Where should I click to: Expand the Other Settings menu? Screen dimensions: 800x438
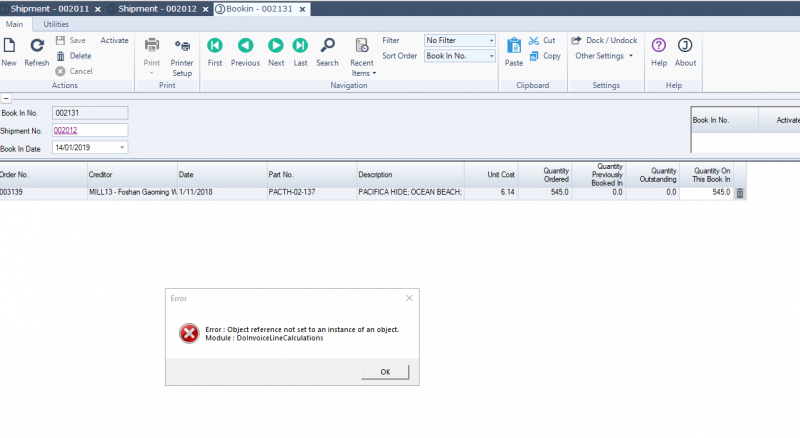click(604, 56)
